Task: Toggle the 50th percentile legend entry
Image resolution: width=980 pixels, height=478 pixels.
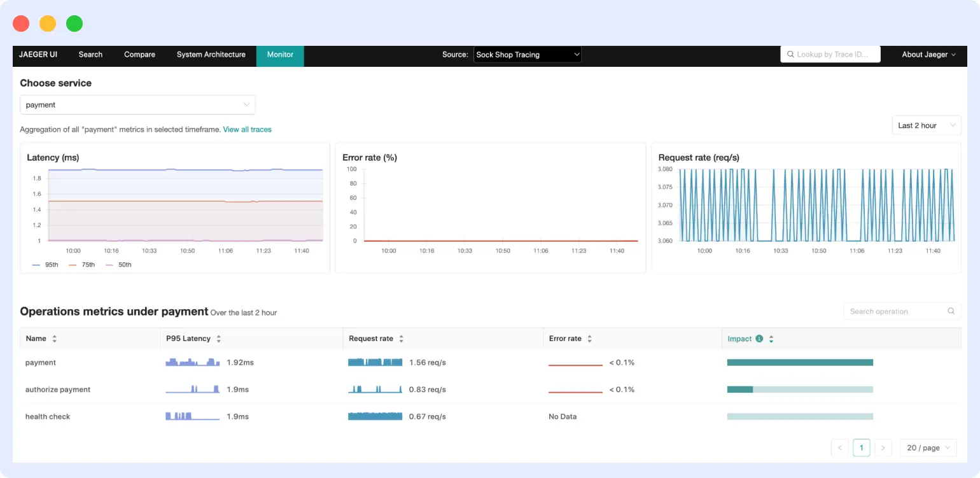Action: (x=118, y=265)
